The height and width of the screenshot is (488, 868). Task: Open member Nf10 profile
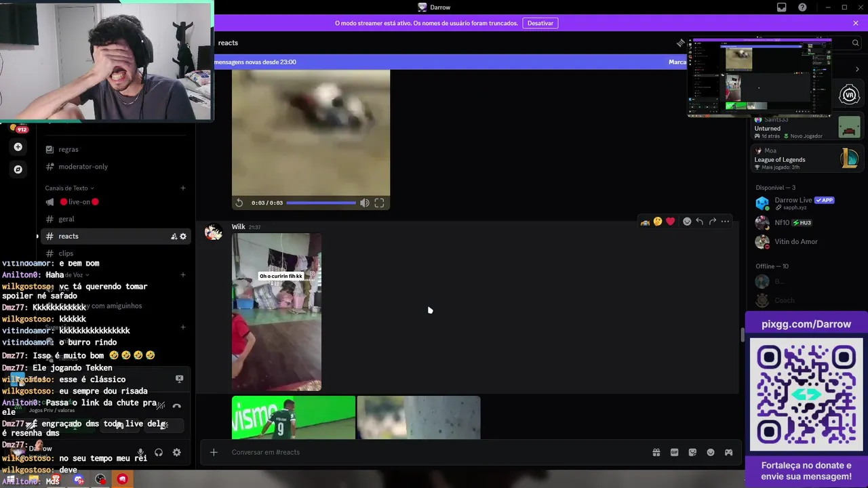coord(806,222)
